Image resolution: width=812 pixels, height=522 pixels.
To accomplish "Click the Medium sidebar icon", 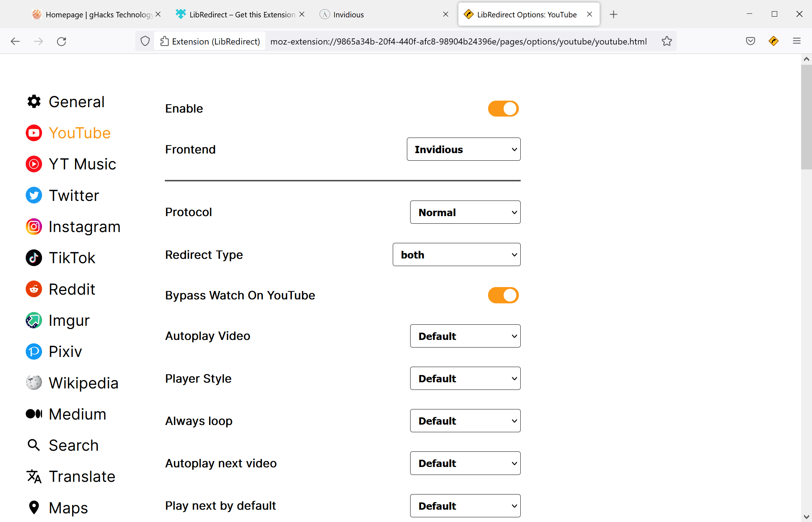I will (x=34, y=414).
